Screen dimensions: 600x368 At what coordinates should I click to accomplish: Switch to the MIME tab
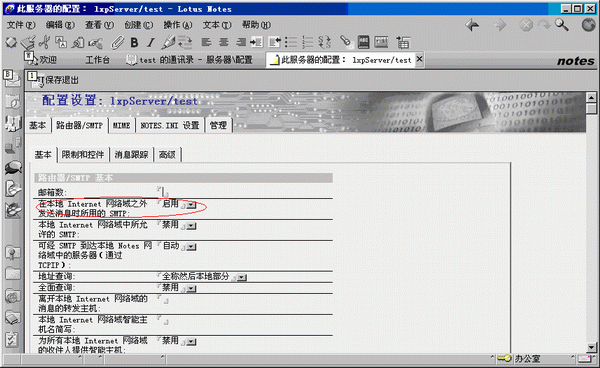[x=122, y=125]
